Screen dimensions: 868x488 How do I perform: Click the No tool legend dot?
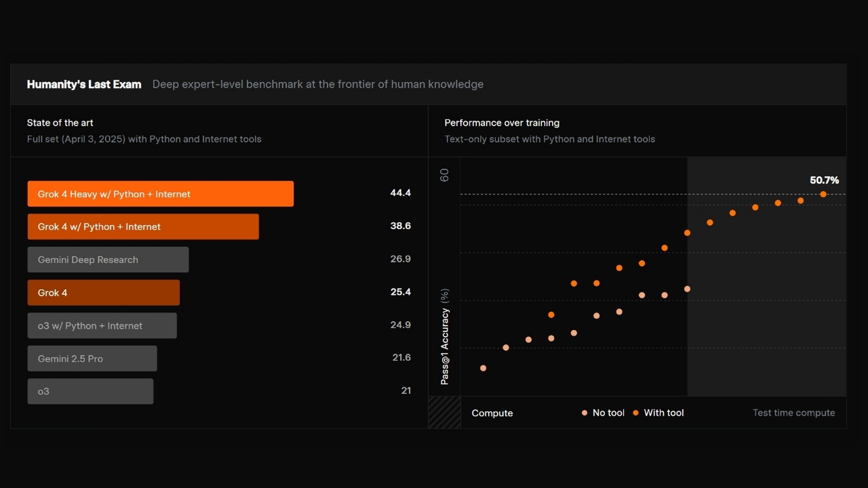tap(585, 413)
